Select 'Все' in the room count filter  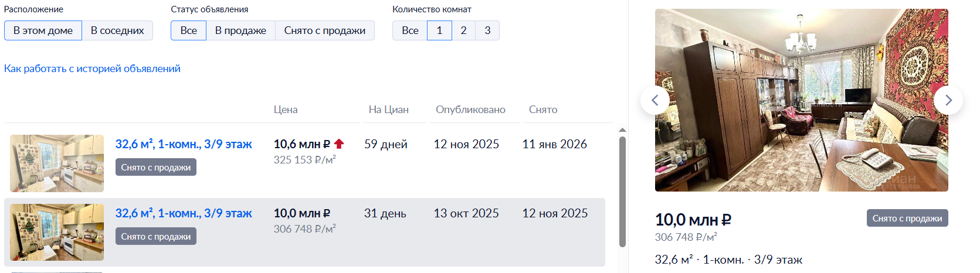point(410,30)
